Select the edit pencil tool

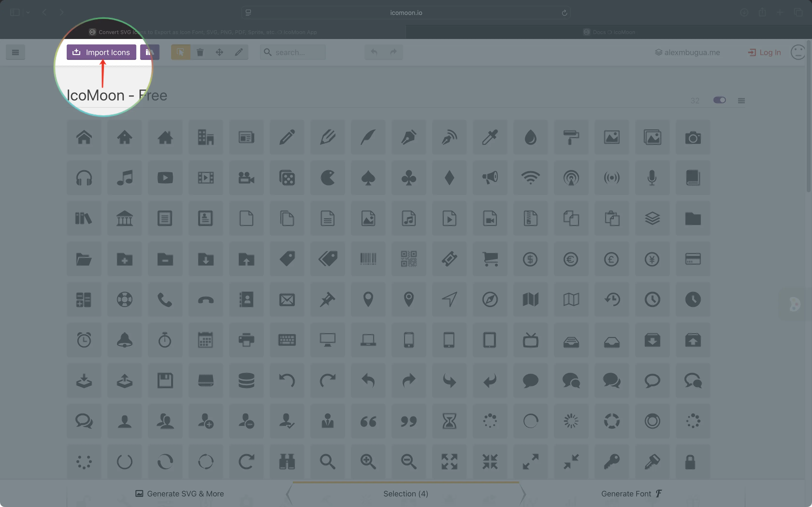pyautogui.click(x=239, y=52)
